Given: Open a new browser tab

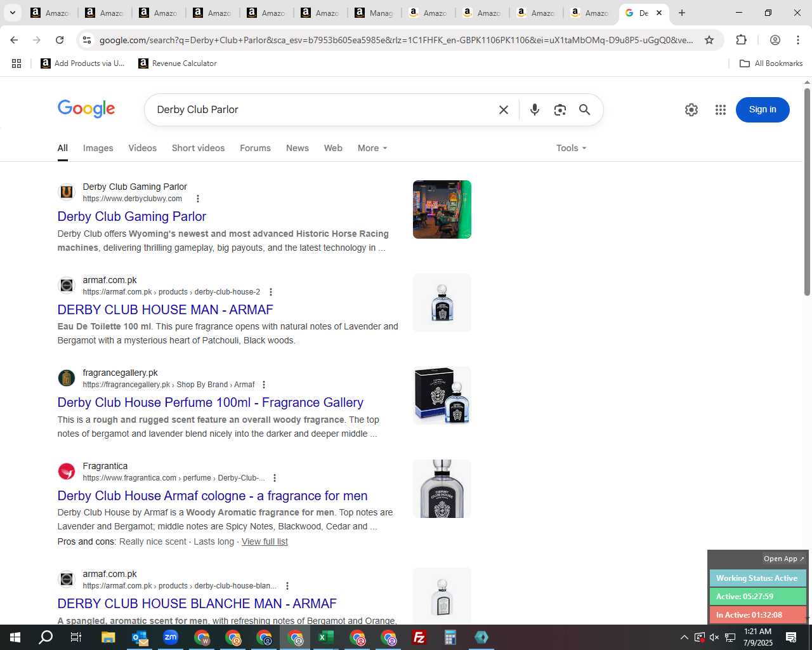Looking at the screenshot, I should pyautogui.click(x=682, y=13).
